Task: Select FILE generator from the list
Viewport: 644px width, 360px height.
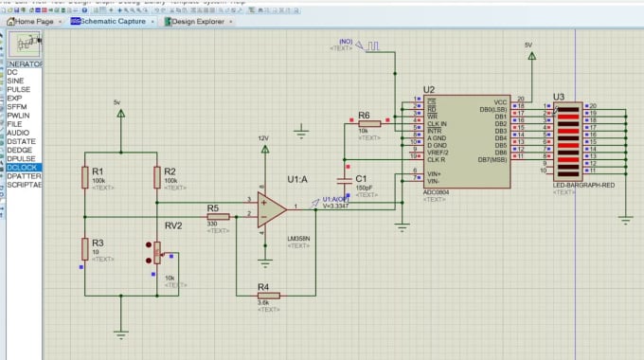Action: (x=24, y=124)
